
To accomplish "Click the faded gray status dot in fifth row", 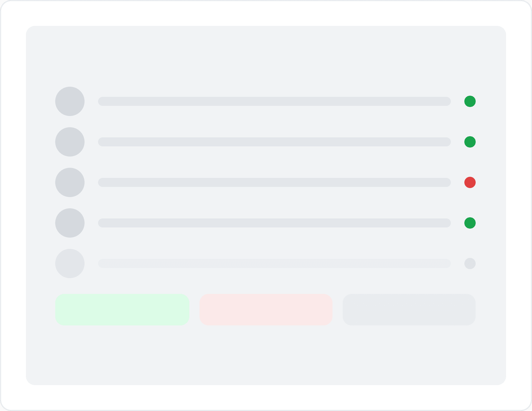I will click(x=470, y=263).
